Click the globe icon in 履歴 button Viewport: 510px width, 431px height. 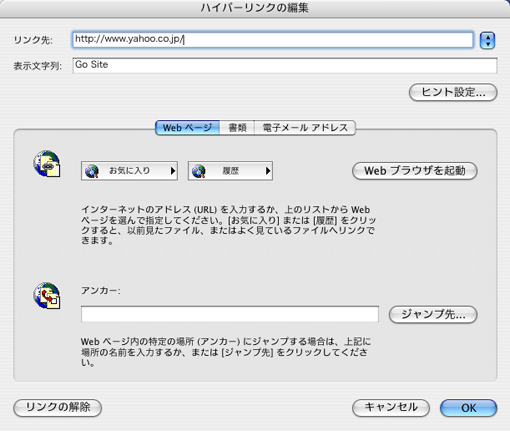click(199, 171)
